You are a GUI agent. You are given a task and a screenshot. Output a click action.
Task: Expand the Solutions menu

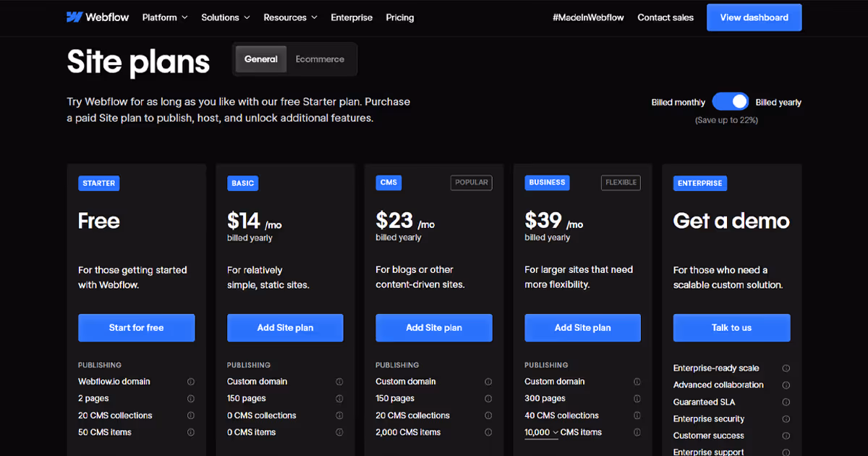226,17
